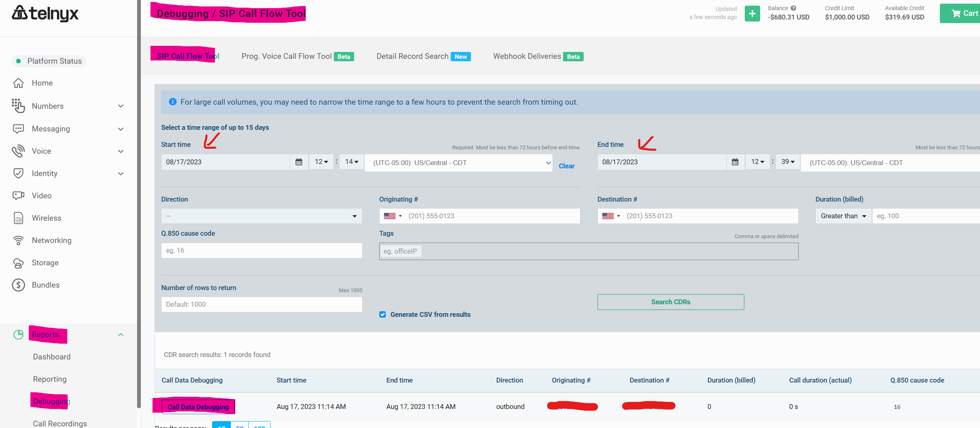
Task: Open the Start time minute dropdown
Action: tap(351, 162)
